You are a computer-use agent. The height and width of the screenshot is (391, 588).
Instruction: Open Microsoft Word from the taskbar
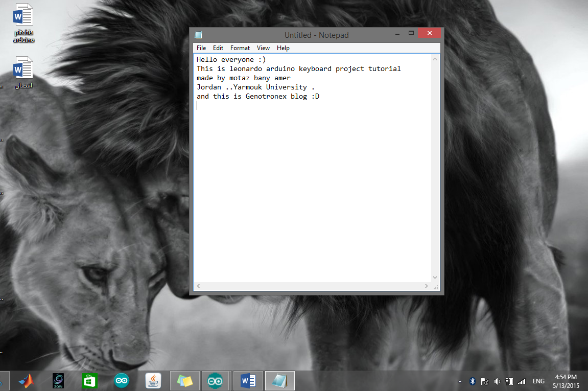(x=248, y=380)
